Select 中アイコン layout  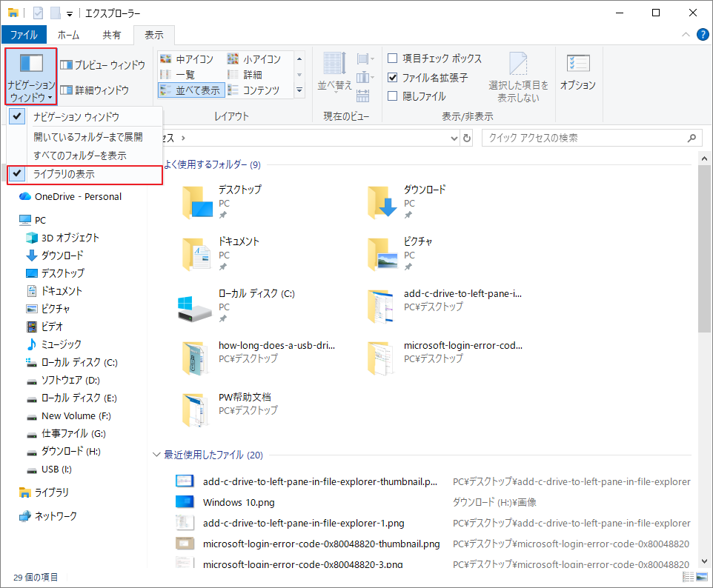[187, 59]
